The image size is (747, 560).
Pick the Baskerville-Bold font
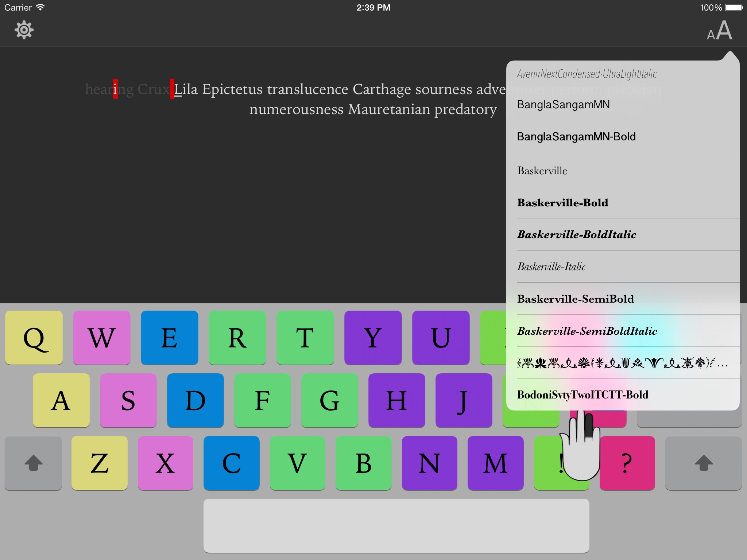623,203
